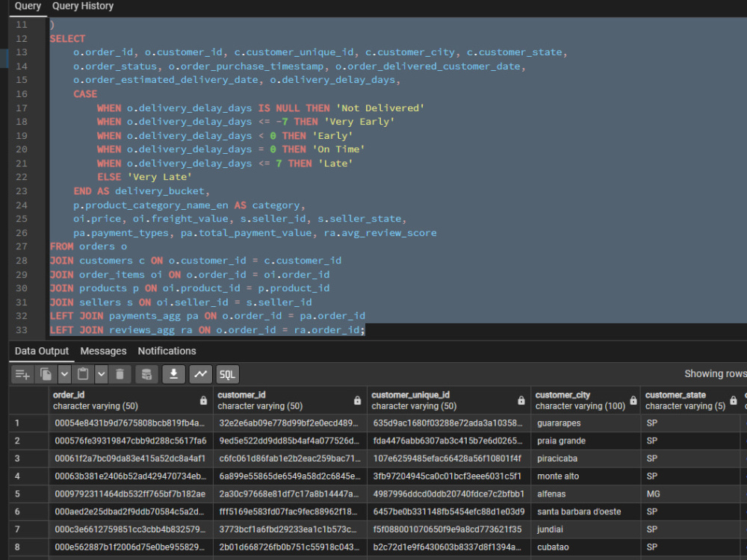Click the 'alfenas' city cell

pos(586,494)
